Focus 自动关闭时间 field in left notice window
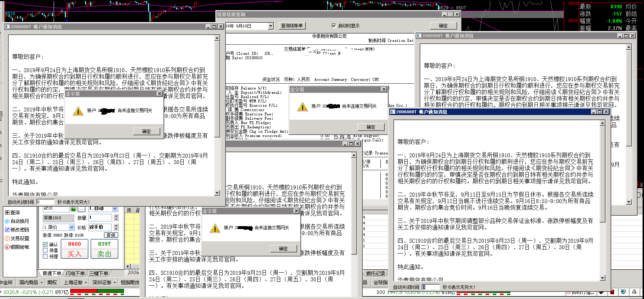This screenshot has height=299, width=644. coord(45,202)
